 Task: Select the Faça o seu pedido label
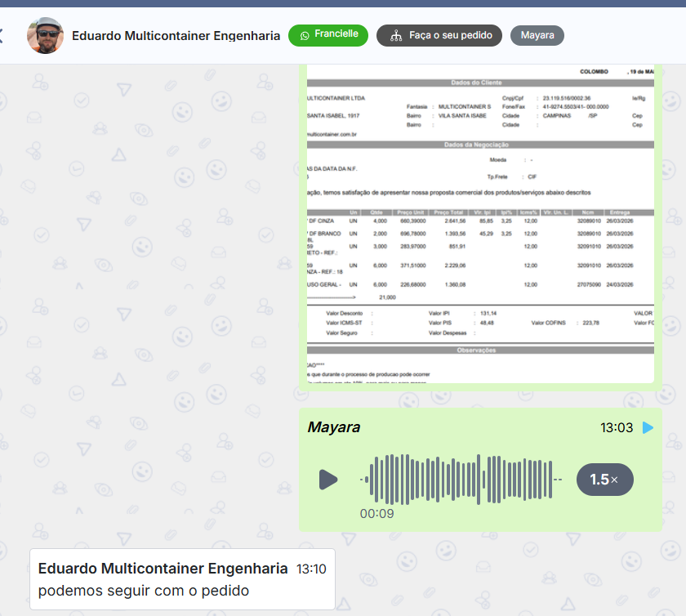pos(450,36)
